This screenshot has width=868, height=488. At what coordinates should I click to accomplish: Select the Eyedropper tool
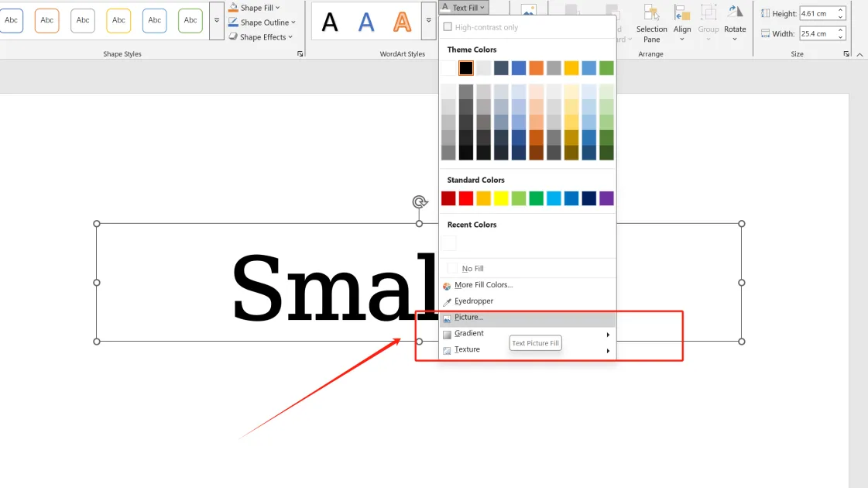pos(473,301)
